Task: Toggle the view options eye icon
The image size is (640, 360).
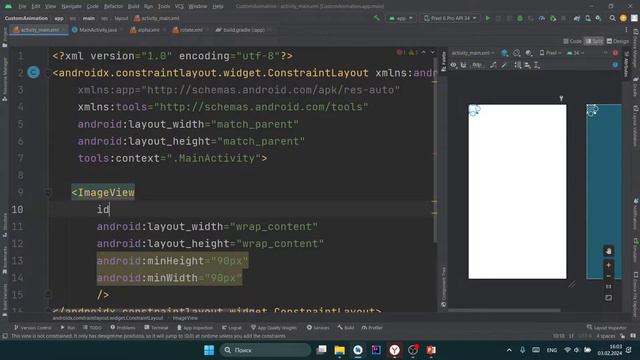Action: tap(453, 65)
